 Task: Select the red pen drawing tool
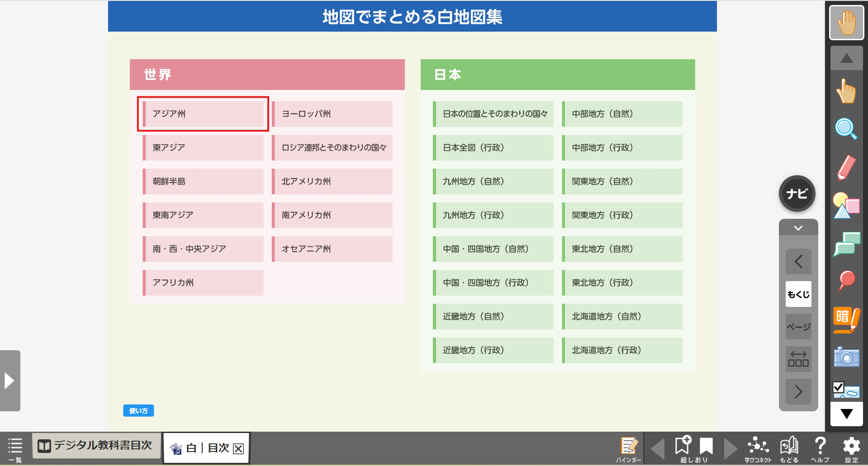[x=846, y=167]
